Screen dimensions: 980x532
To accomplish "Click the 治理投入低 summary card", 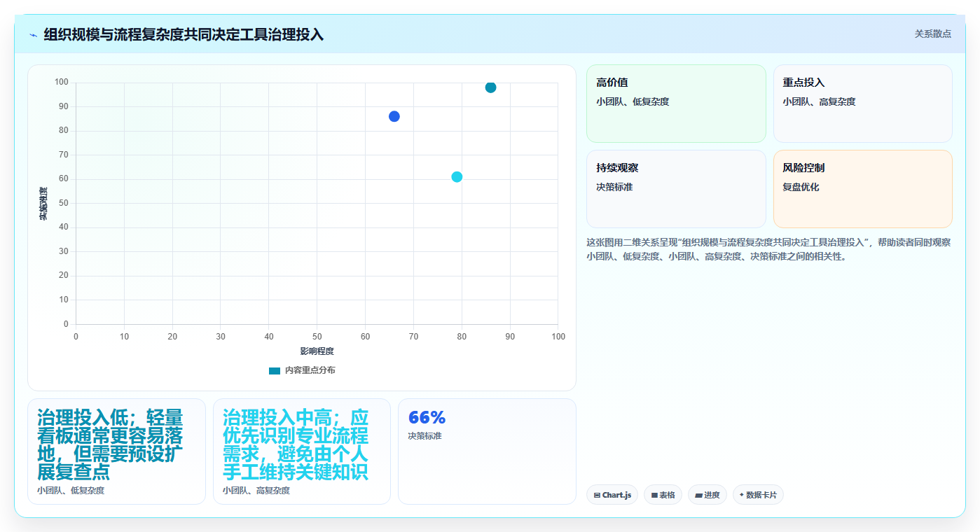I will pyautogui.click(x=116, y=451).
